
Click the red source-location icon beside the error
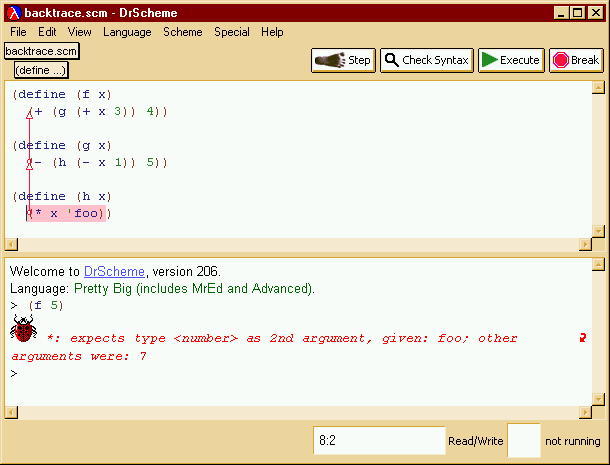(x=582, y=338)
